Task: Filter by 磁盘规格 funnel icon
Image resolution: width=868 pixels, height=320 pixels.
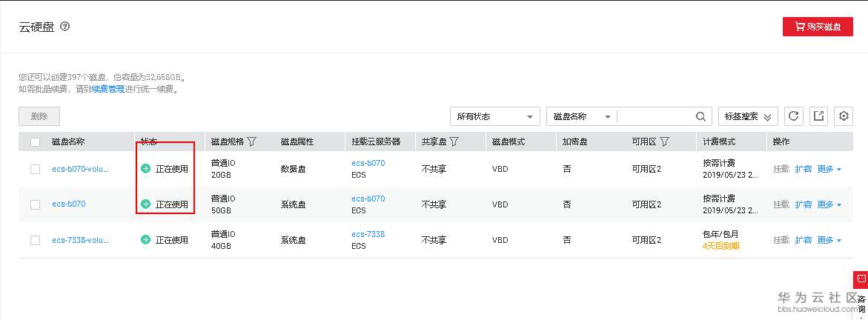Action: coord(252,141)
